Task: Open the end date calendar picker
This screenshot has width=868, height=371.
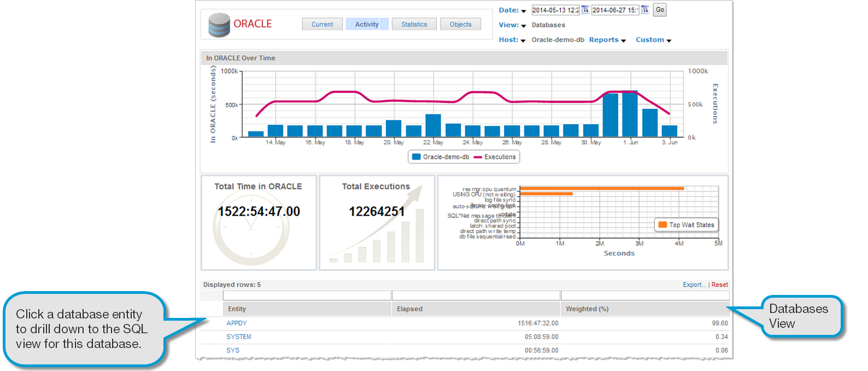Action: tap(645, 10)
